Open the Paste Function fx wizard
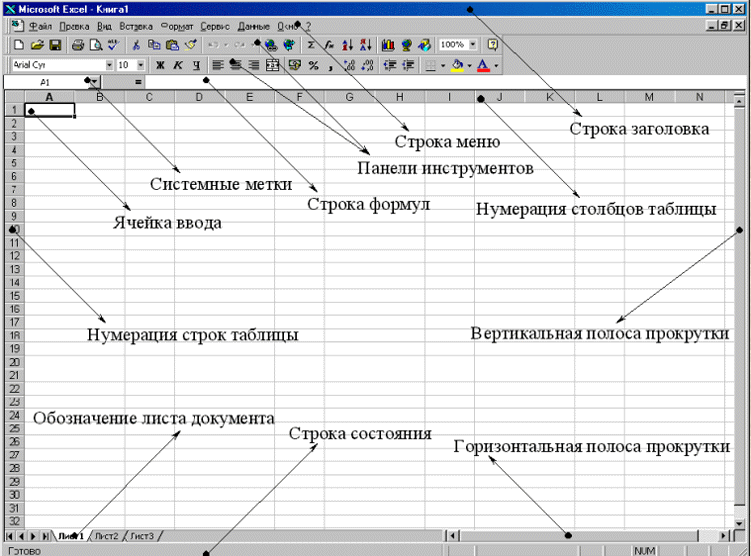The height and width of the screenshot is (556, 751). click(x=329, y=45)
